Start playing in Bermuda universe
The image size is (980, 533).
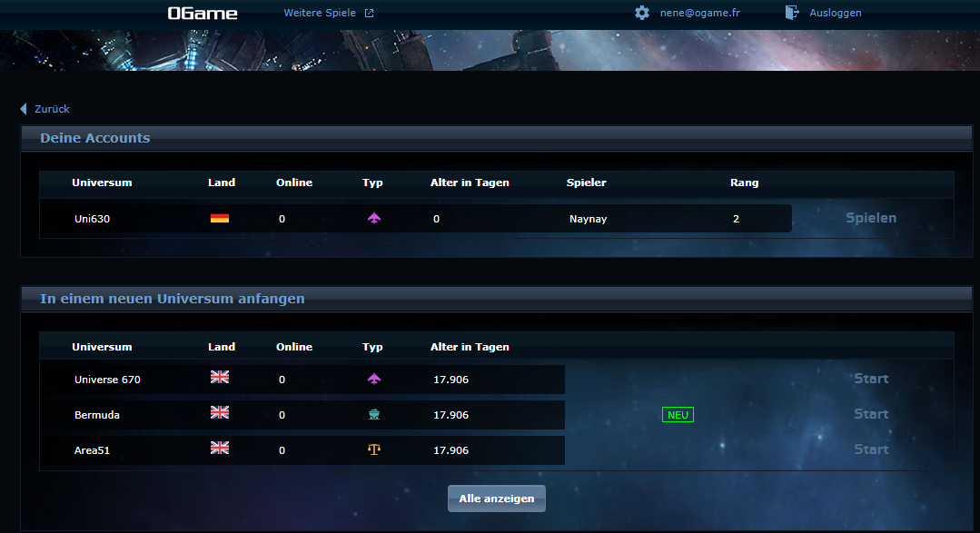[871, 414]
